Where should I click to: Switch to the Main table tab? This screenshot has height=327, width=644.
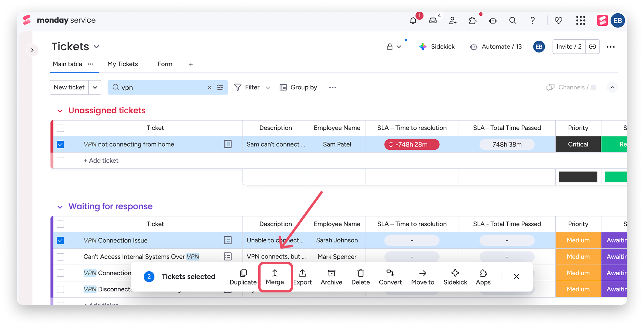pyautogui.click(x=67, y=64)
